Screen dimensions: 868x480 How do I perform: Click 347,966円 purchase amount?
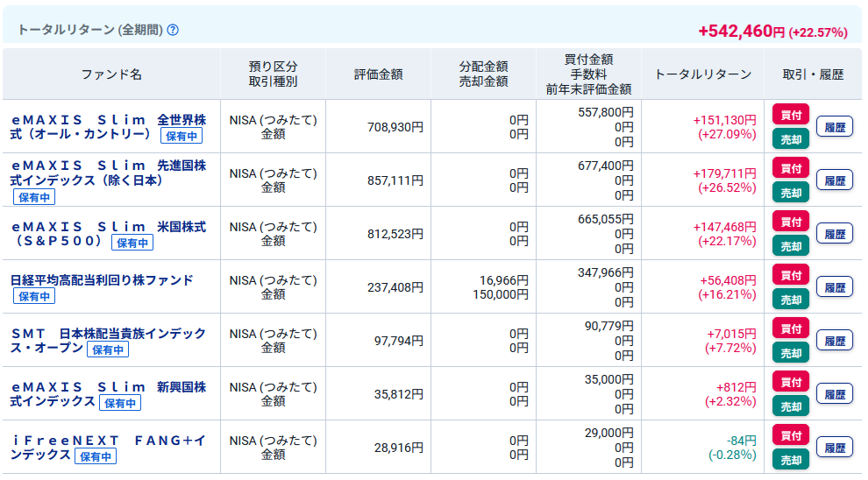[x=606, y=272]
